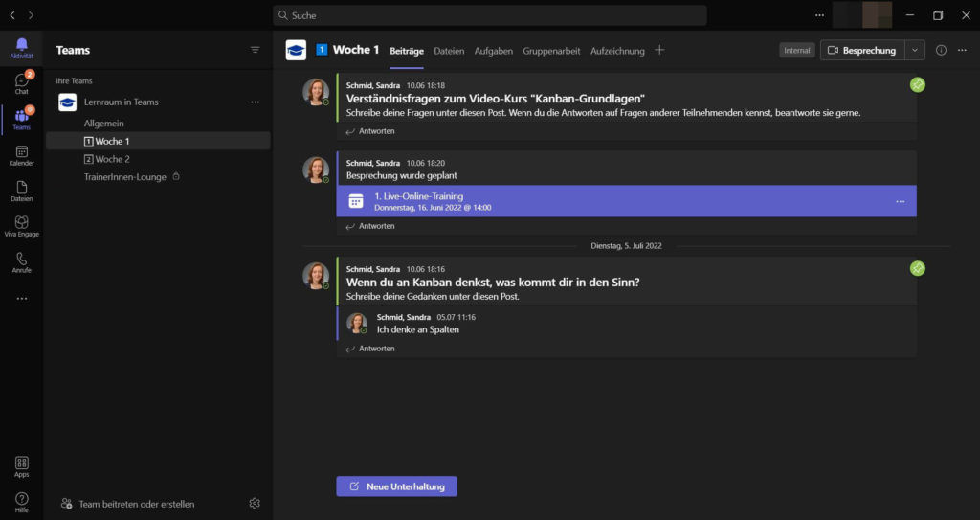Click the timestamp 05.07 11:16
The width and height of the screenshot is (980, 520).
click(456, 317)
